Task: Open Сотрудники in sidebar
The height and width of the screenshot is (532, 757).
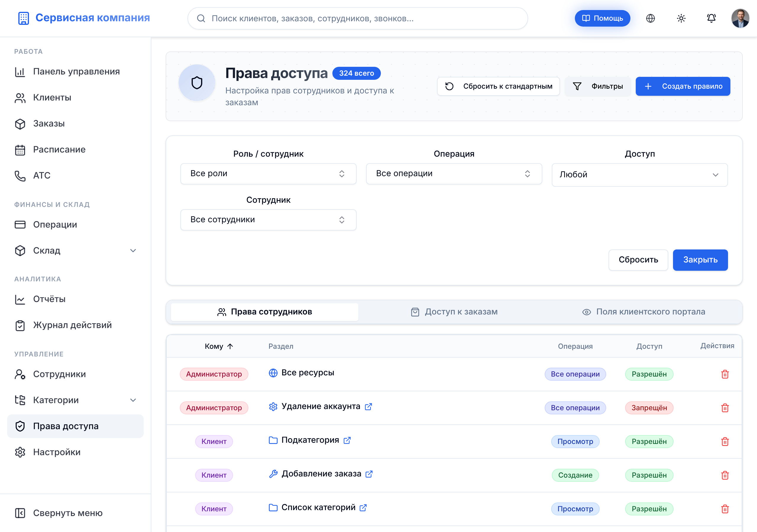Action: point(75,374)
